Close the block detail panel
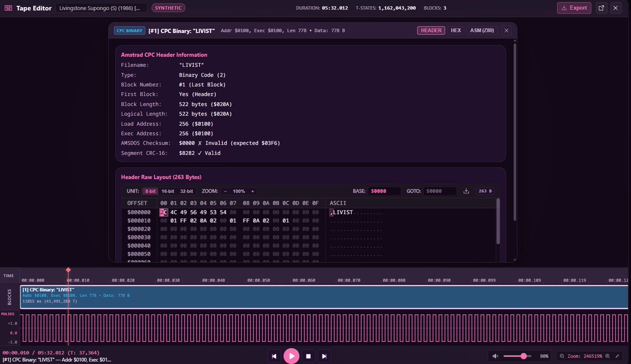 pos(506,30)
